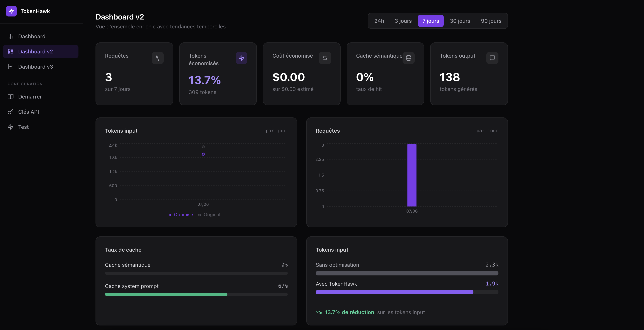This screenshot has width=644, height=330.
Task: Toggle the Original series in legend
Action: coord(208,215)
